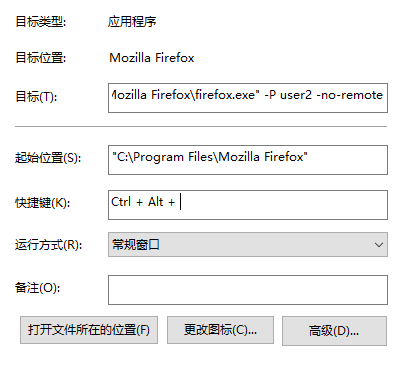Click the chevron arrow of 常规窗口 dropdown
This screenshot has height=369, width=400.
coord(379,245)
